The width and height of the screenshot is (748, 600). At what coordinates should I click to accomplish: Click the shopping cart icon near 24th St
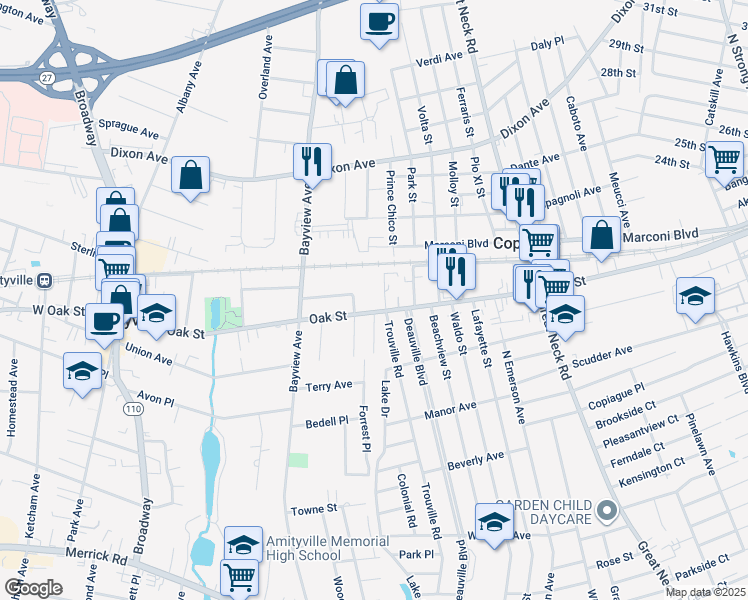pos(724,158)
